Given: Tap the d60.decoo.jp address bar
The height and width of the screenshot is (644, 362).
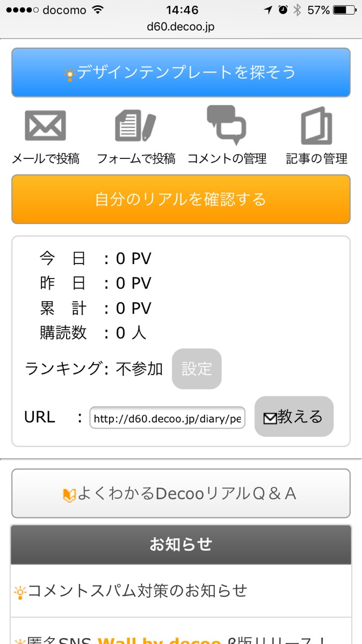Looking at the screenshot, I should tap(180, 26).
